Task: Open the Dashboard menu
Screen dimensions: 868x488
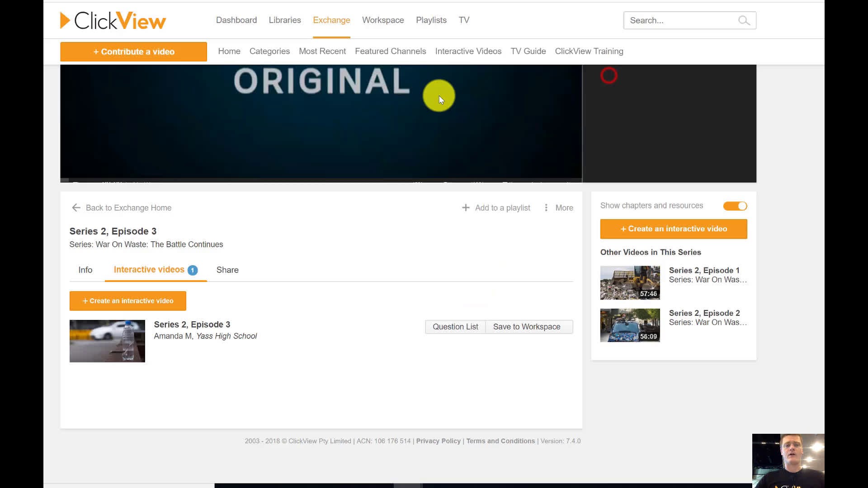Action: coord(236,20)
